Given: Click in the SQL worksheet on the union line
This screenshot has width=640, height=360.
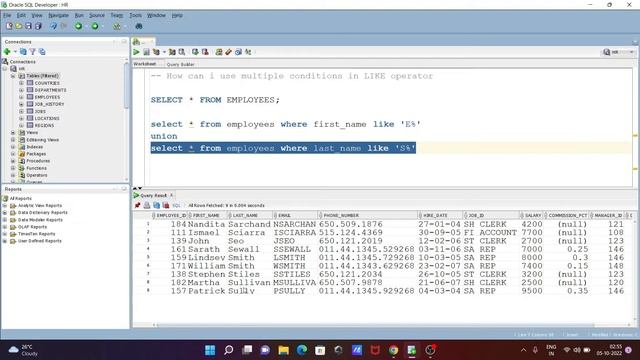Looking at the screenshot, I should coord(164,136).
